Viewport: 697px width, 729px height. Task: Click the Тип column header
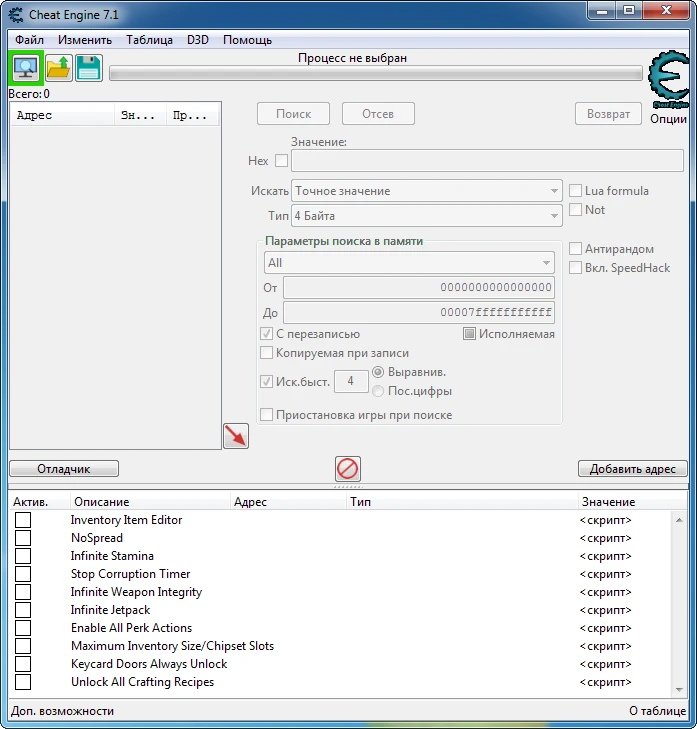point(462,502)
